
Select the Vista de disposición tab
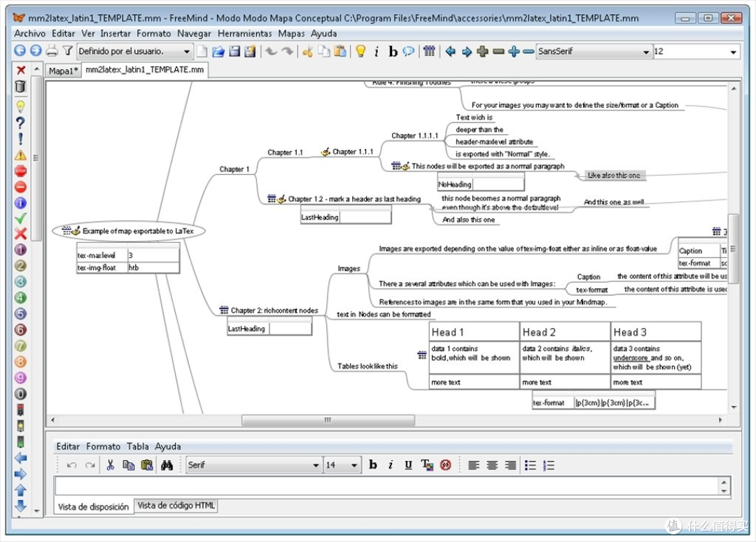[x=94, y=506]
